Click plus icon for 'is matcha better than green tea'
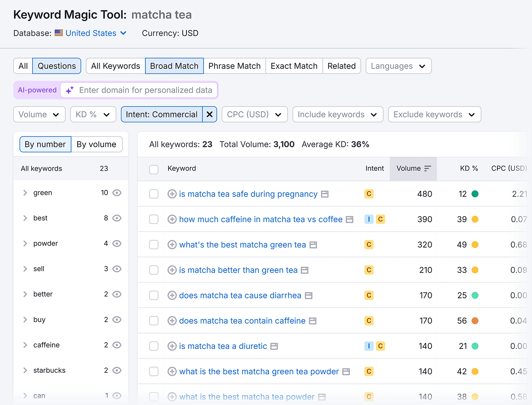The image size is (532, 405). 172,270
